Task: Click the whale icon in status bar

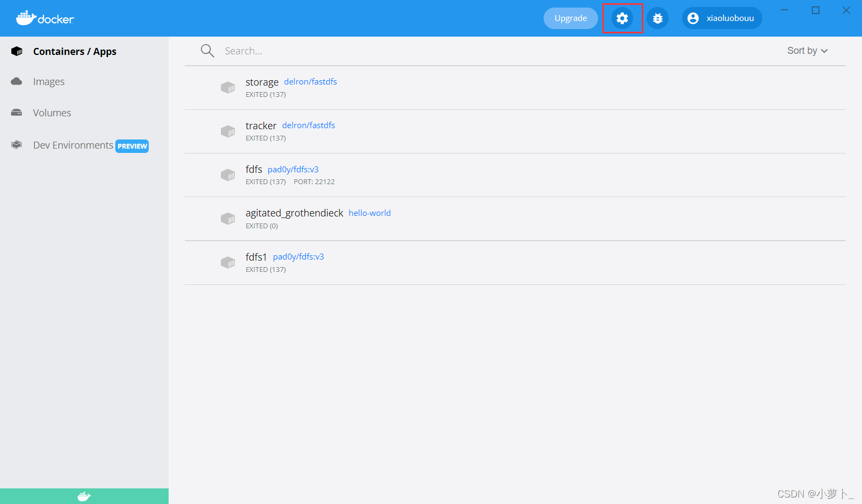Action: (84, 496)
